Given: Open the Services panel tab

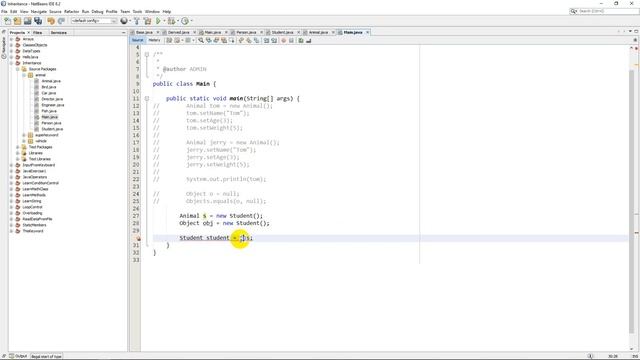Looking at the screenshot, I should (59, 33).
